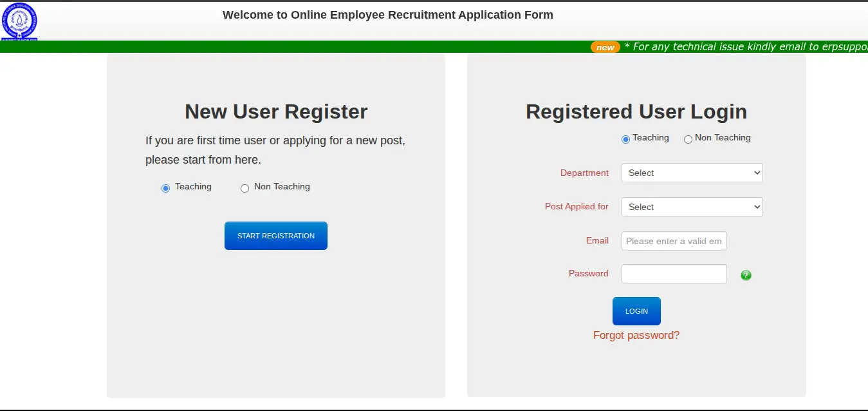Focus the Email input field
The image size is (868, 411).
coord(674,241)
